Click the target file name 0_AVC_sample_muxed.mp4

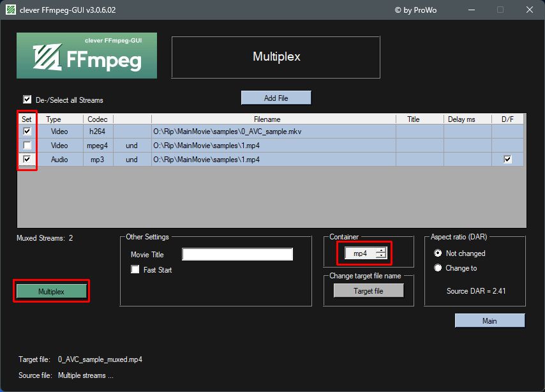(100, 359)
